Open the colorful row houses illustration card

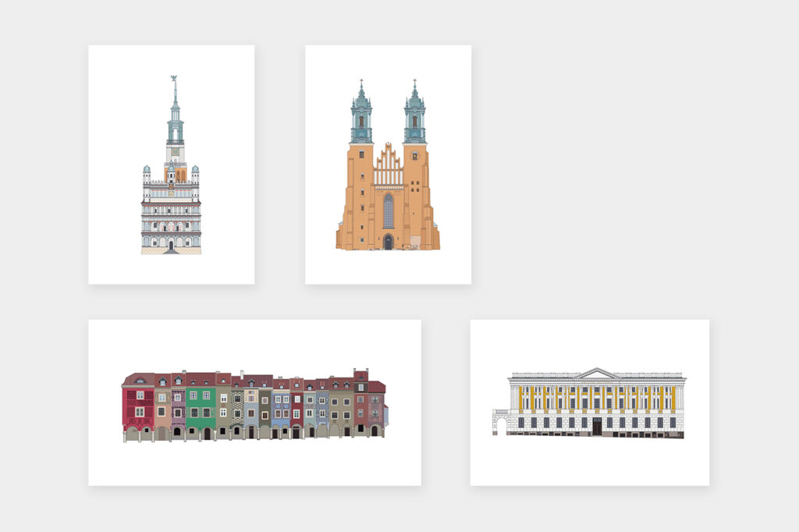click(254, 403)
